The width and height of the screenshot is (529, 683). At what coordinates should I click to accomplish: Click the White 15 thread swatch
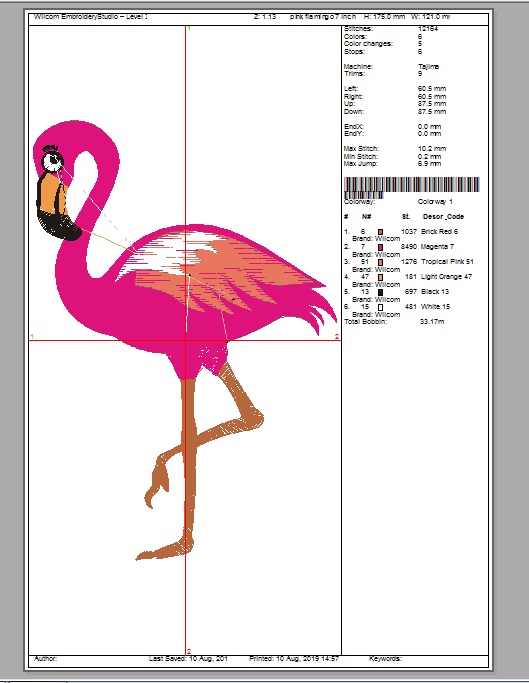tap(380, 307)
